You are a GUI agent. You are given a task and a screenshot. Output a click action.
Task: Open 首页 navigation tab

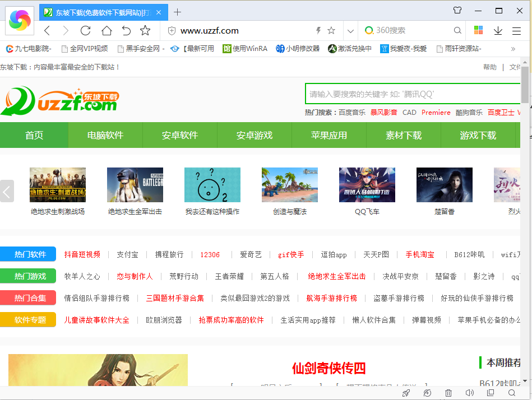(34, 135)
